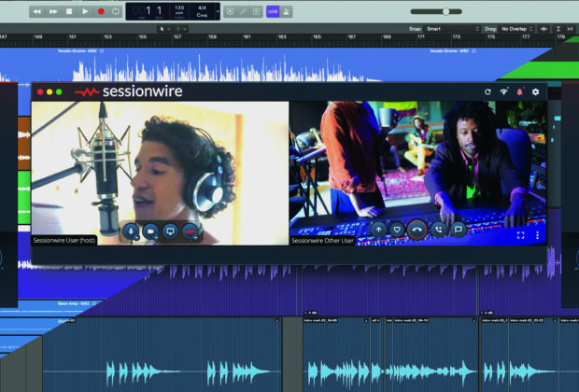Click the red hang-up button for other user

(417, 230)
